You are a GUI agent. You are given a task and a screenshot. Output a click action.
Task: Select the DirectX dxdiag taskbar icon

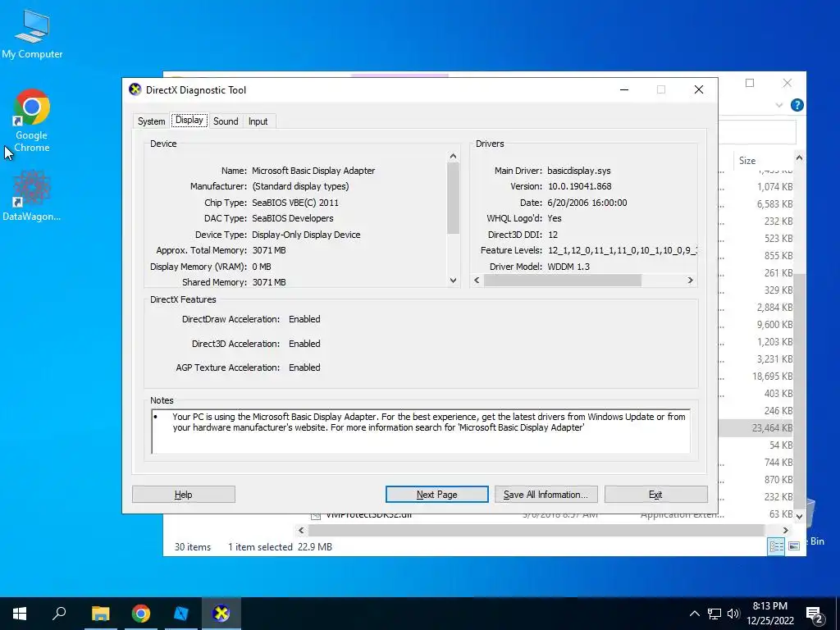pos(221,614)
